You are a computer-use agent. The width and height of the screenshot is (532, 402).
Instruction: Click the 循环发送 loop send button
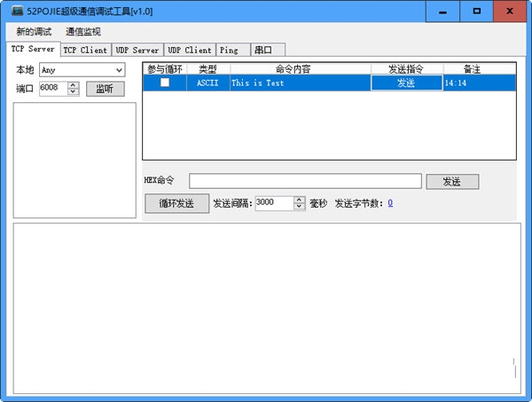[x=176, y=203]
